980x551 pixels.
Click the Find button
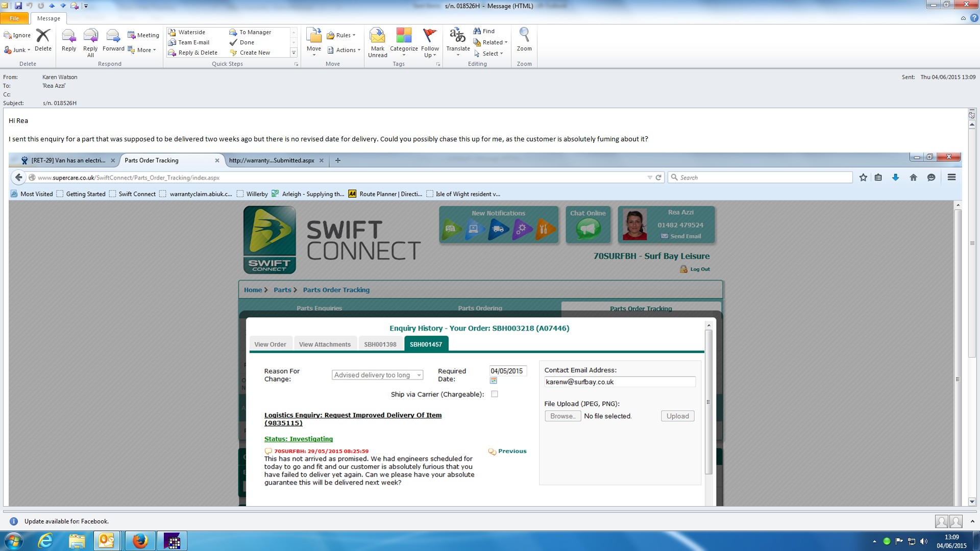[484, 31]
